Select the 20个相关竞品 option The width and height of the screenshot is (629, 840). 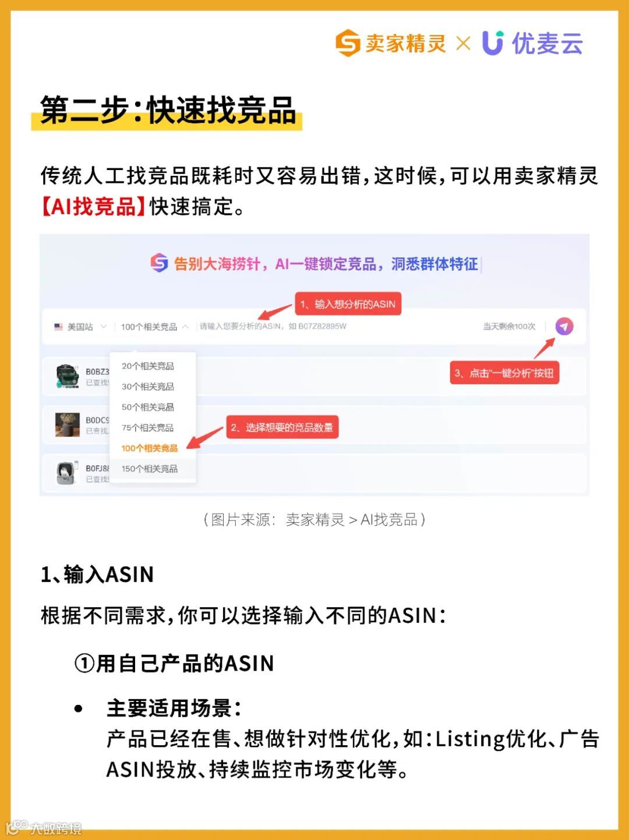(148, 366)
